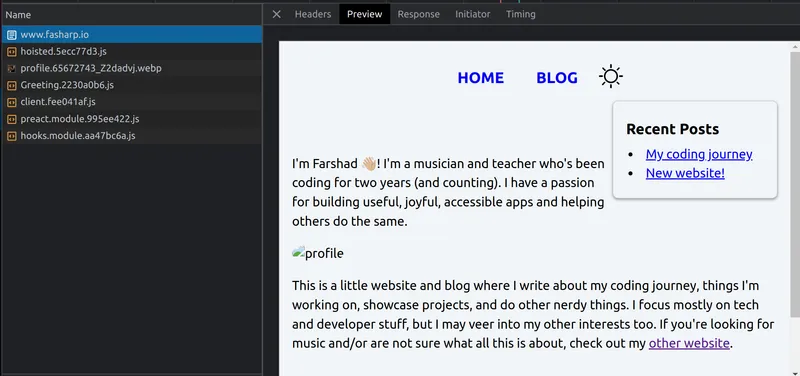Viewport: 800px width, 376px height.
Task: Click the Name column header
Action: point(132,15)
